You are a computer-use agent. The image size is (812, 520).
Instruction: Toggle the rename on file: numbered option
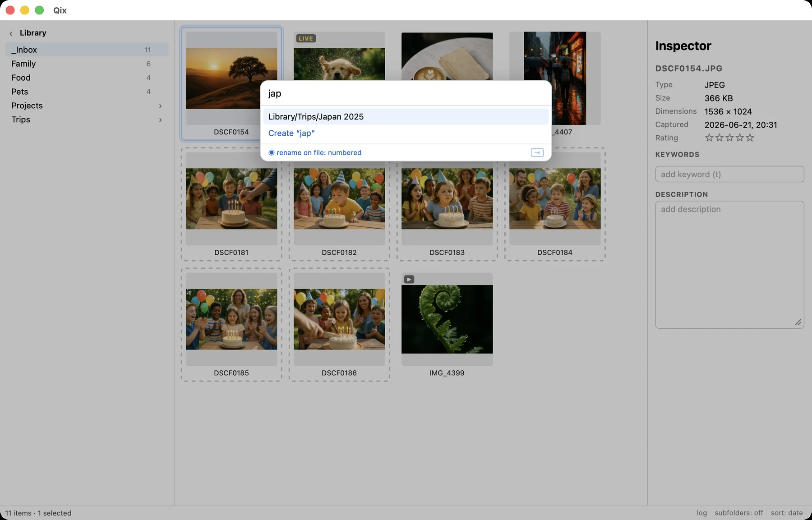pos(315,152)
